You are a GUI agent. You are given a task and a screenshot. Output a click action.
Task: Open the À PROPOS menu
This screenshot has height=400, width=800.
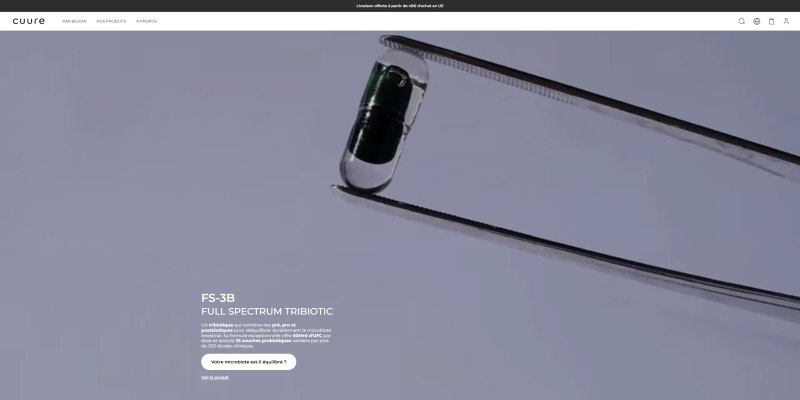146,21
